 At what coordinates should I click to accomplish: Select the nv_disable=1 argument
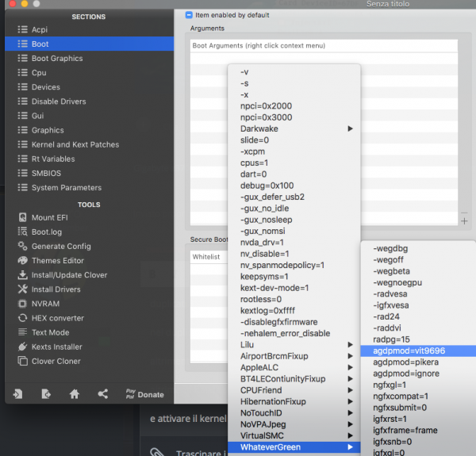point(294,254)
